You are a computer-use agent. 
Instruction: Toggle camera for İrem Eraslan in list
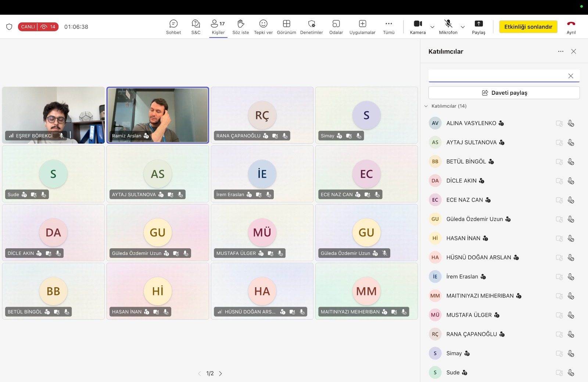coord(559,277)
